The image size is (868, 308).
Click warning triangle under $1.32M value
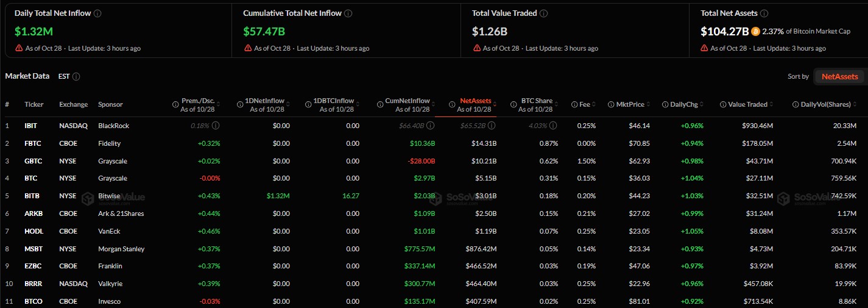pos(19,48)
